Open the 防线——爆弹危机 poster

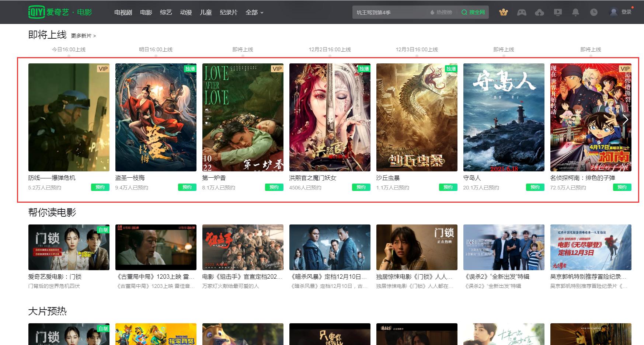pos(69,117)
